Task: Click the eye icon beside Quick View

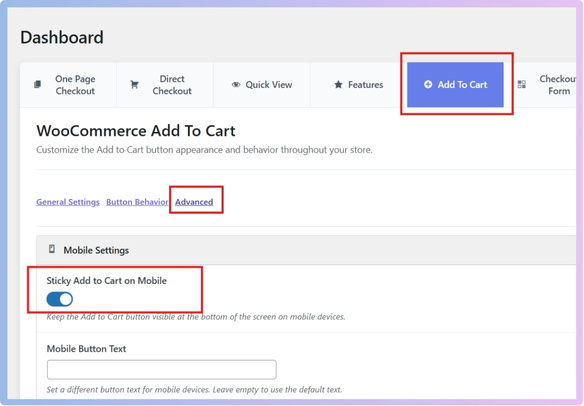Action: (236, 85)
